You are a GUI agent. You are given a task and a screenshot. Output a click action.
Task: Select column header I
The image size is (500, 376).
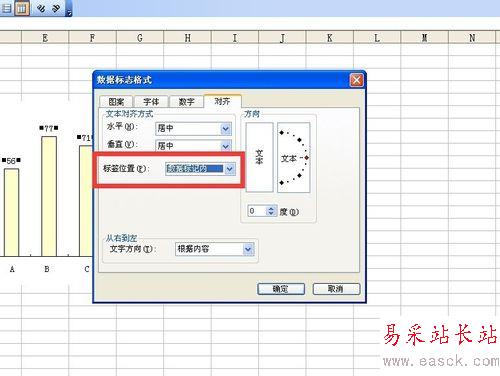click(x=235, y=38)
